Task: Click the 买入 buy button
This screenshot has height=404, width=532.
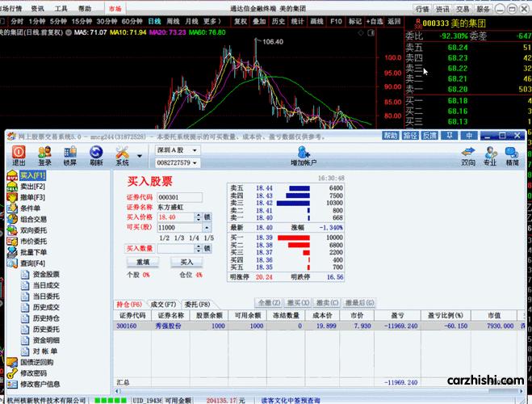Action: [186, 262]
